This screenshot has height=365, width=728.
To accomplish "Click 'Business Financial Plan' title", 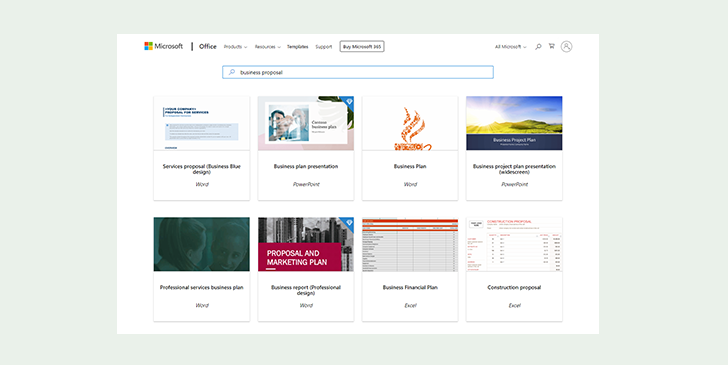I will point(410,287).
